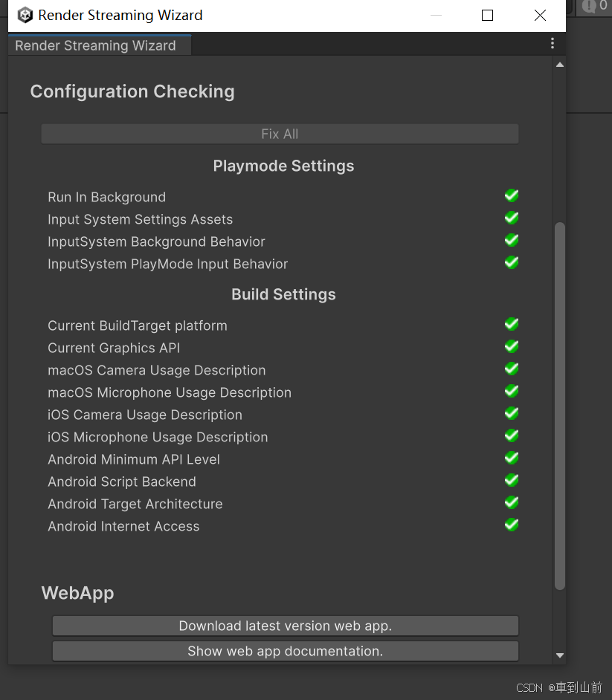
Task: Select Android Minimum API Level label
Action: tap(134, 460)
